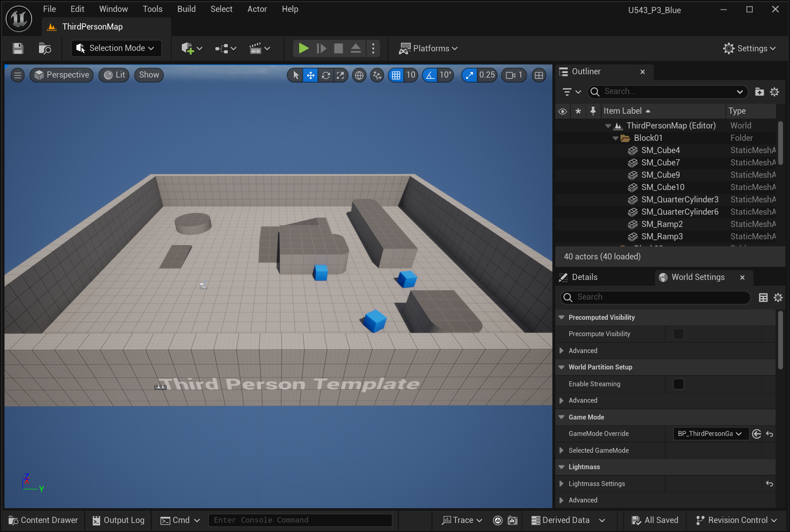Screen dimensions: 790x532
Task: Choose the Select objects cursor tool
Action: pos(295,75)
